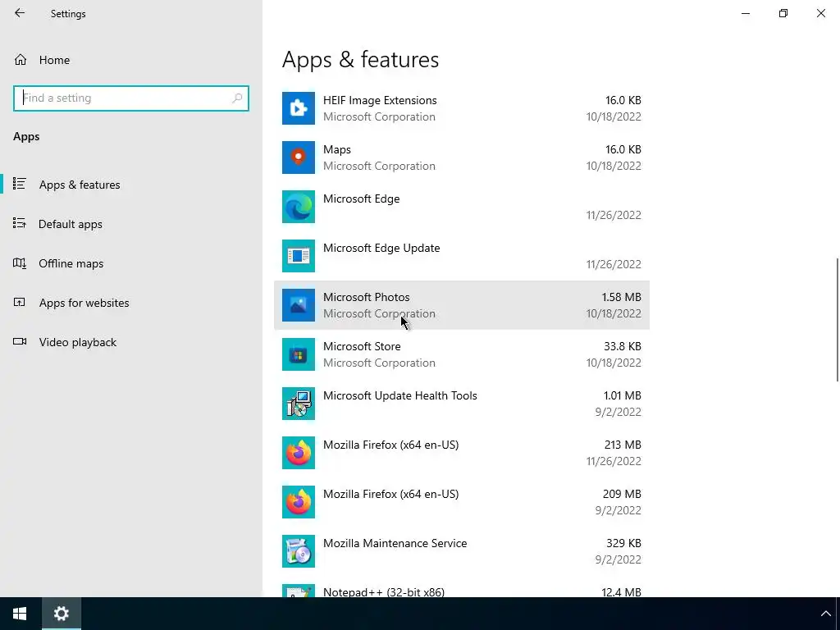Select Mozilla Firefox entry dated 9/2/2022

coord(462,503)
